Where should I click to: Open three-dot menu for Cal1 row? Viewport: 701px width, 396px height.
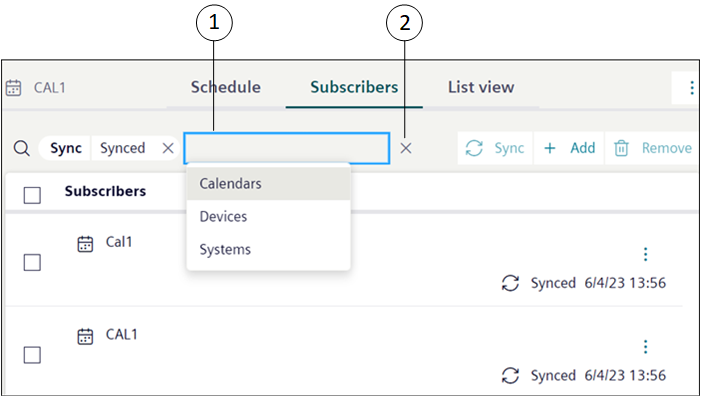click(645, 254)
